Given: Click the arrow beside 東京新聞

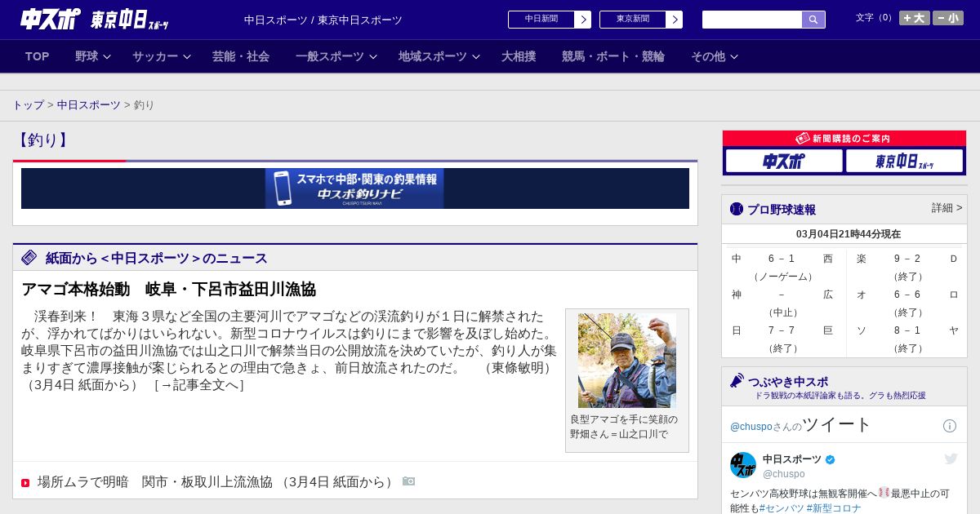Looking at the screenshot, I should [675, 20].
